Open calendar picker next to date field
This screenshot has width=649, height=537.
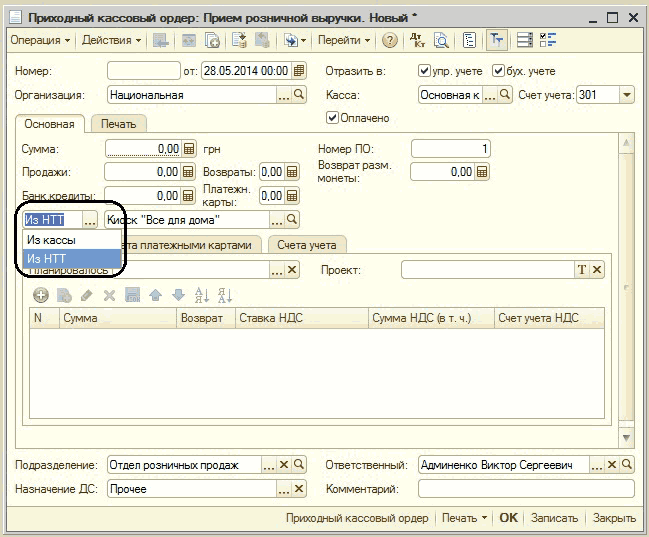tap(299, 71)
